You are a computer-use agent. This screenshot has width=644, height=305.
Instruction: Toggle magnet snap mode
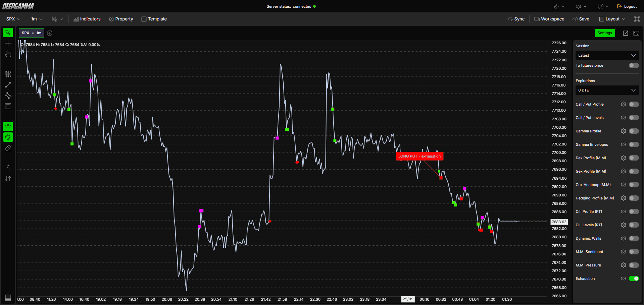coord(8,137)
